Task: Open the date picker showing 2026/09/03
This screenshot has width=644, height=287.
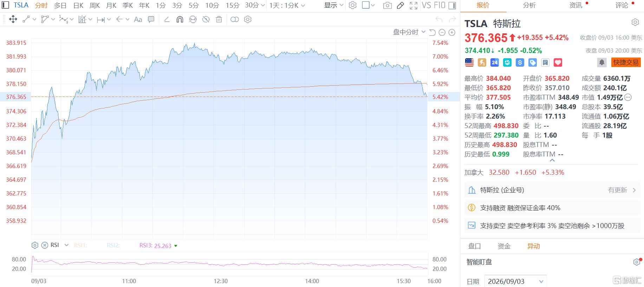Action: pos(515,281)
